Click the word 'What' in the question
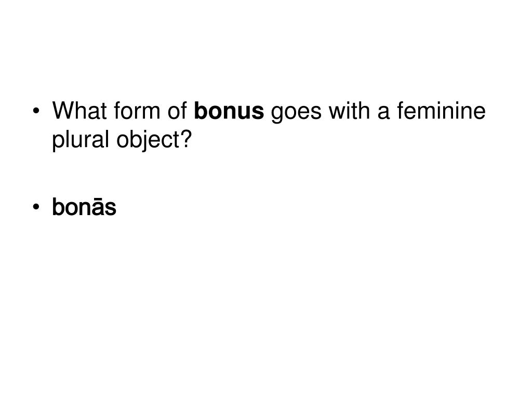This screenshot has height=399, width=532. [79, 111]
